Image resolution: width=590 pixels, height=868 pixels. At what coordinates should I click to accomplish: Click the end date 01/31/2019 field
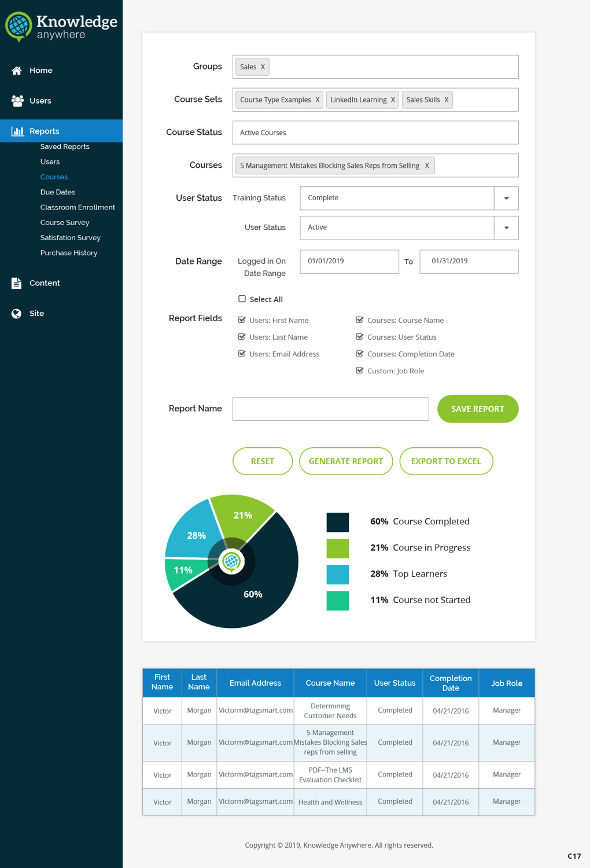click(x=469, y=262)
